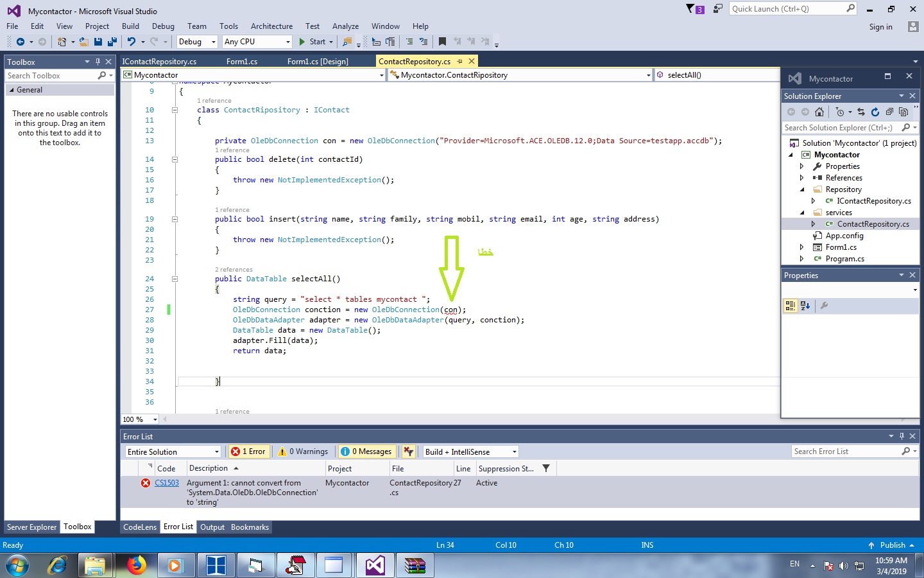Viewport: 924px width, 578px height.
Task: Switch to the Form1.cs [Design] tab
Action: coord(318,62)
